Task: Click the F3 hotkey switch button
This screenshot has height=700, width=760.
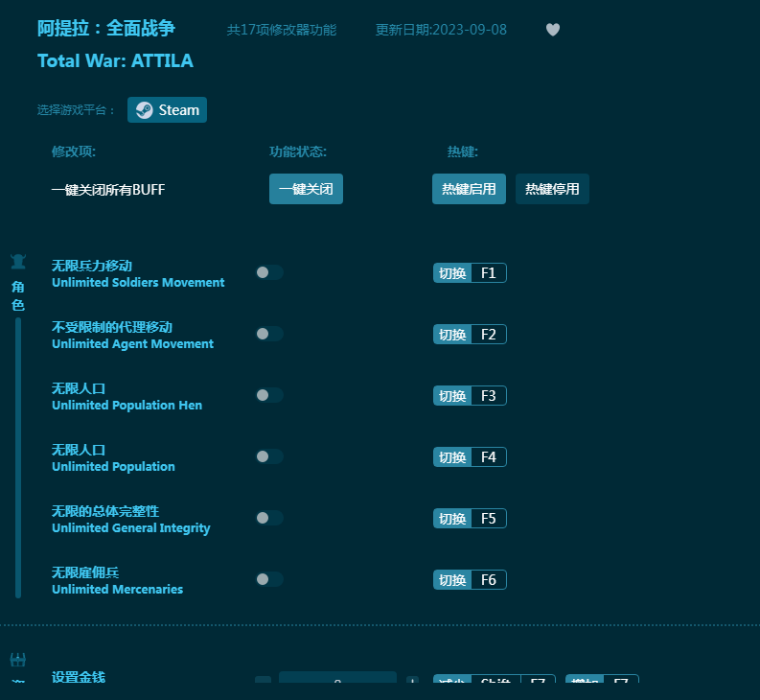Action: [470, 395]
